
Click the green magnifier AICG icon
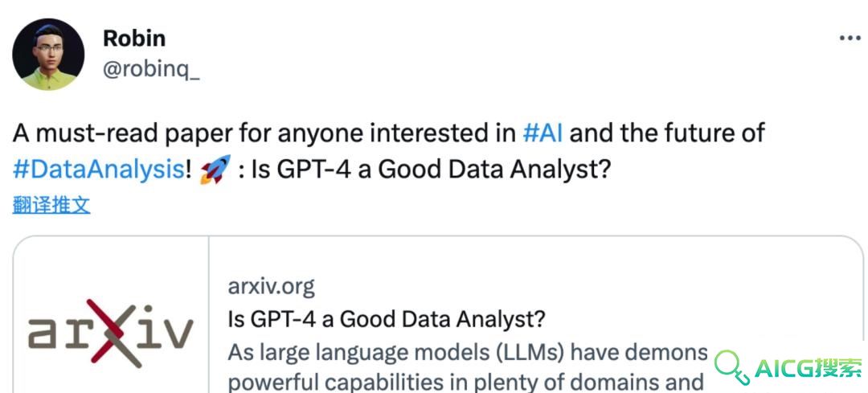(731, 367)
